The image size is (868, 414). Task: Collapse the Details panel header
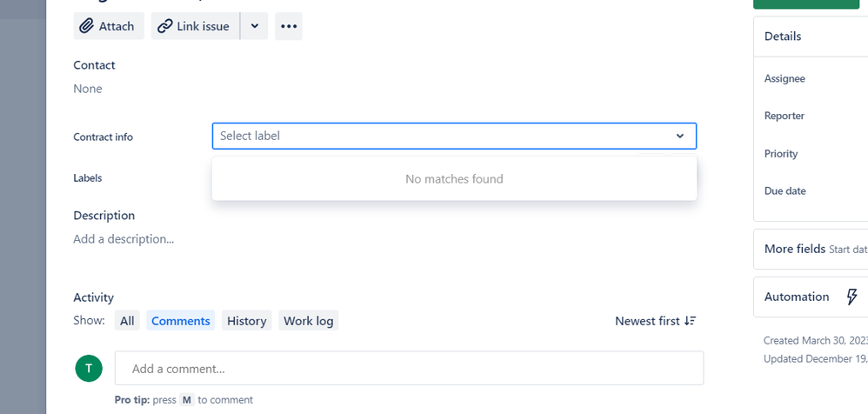click(811, 37)
